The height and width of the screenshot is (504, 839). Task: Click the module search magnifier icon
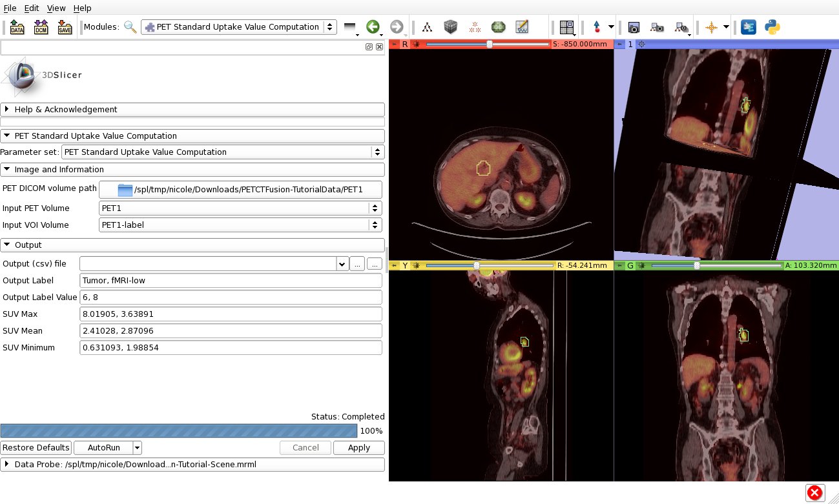pyautogui.click(x=130, y=27)
